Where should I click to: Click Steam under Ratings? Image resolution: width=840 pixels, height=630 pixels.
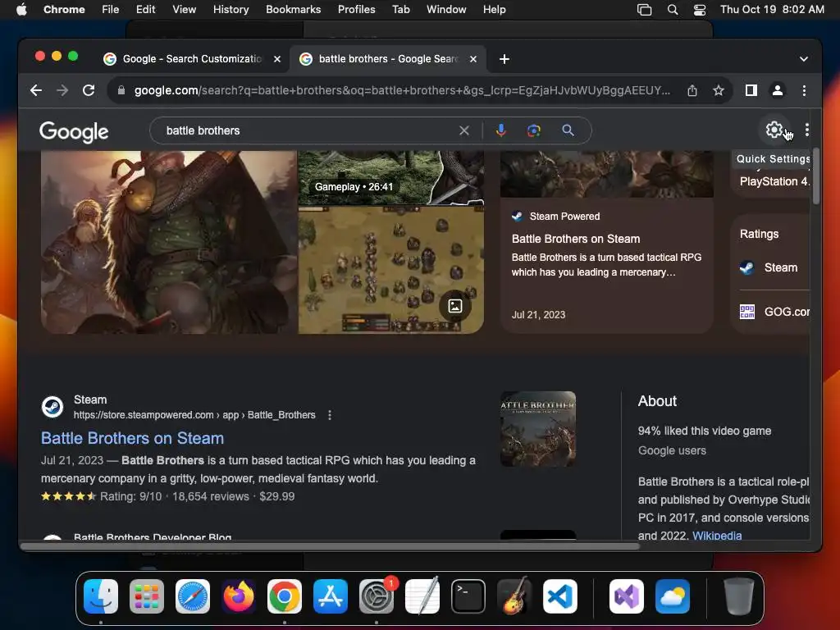(781, 267)
